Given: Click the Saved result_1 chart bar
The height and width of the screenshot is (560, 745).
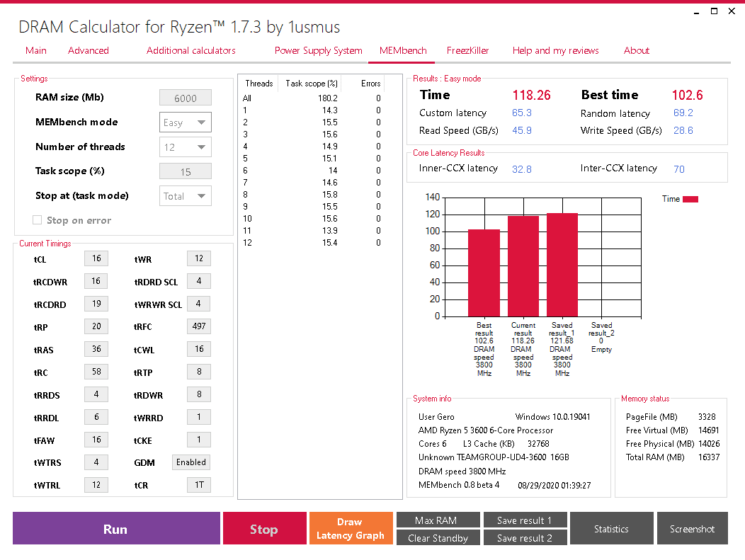Looking at the screenshot, I should coord(562,265).
